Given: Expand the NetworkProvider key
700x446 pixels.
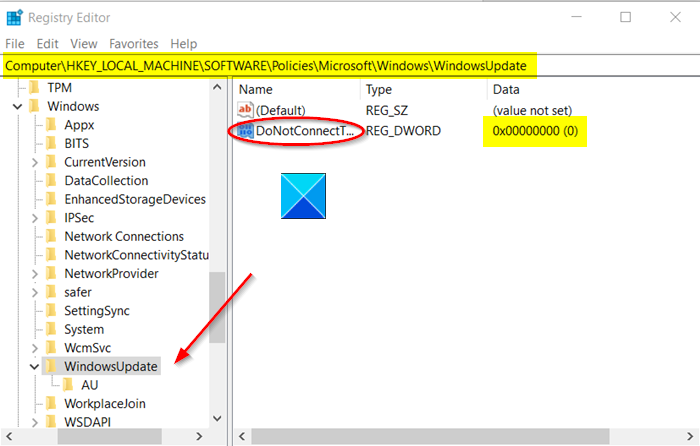Looking at the screenshot, I should [35, 274].
